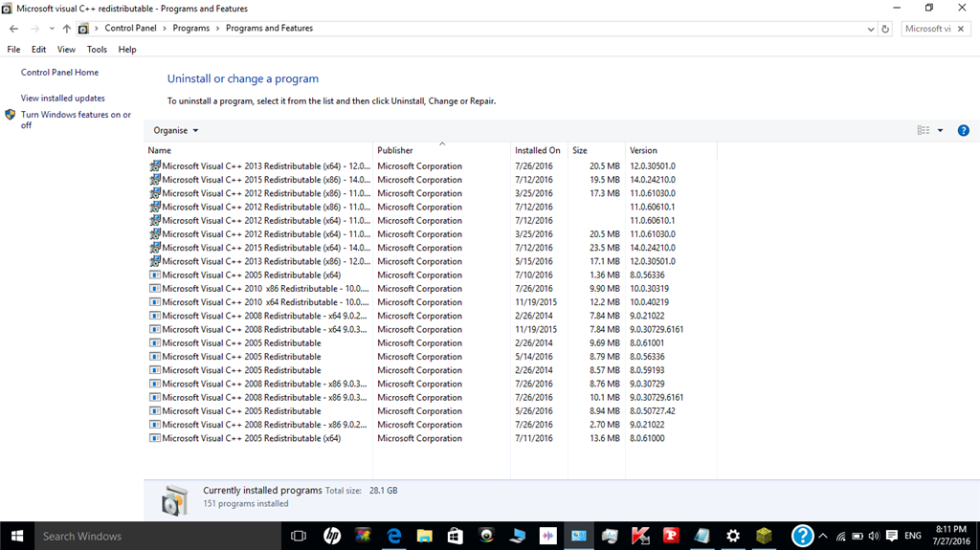Screen dimensions: 980x550
Task: Open the Windows Store taskbar icon
Action: point(455,536)
